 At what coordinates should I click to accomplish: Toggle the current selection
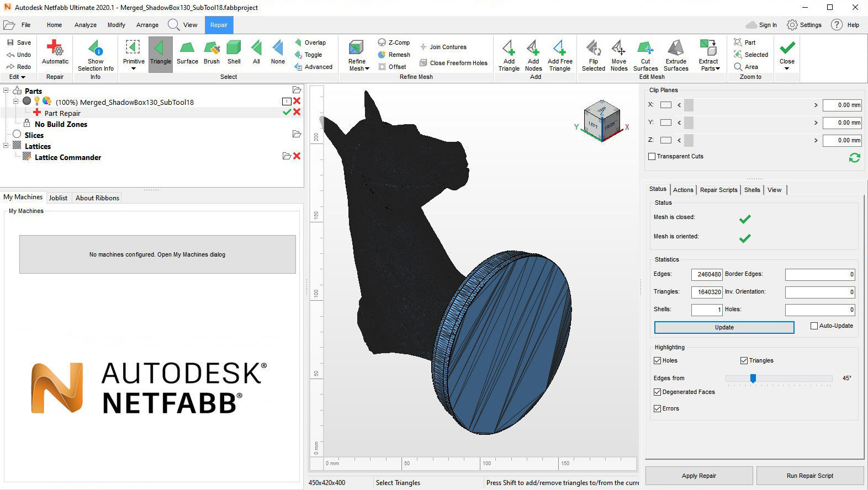click(x=309, y=55)
